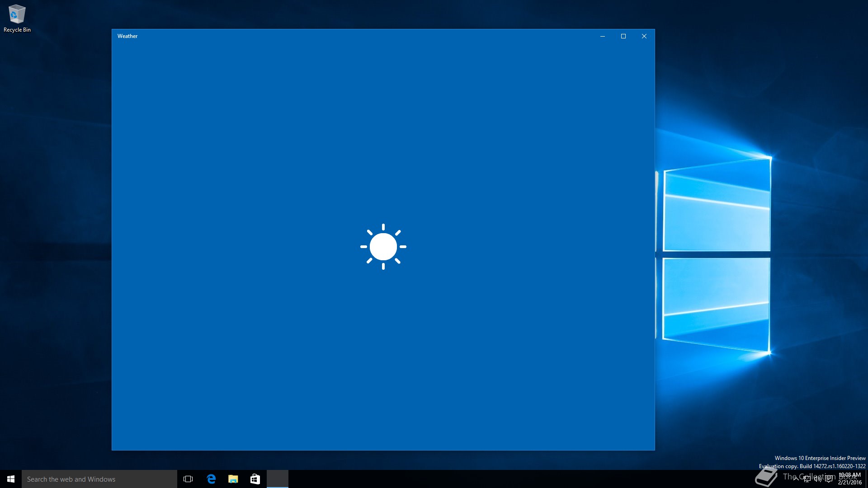Select the running Weather taskbar button
Screen dimensions: 868x488
[x=278, y=479]
